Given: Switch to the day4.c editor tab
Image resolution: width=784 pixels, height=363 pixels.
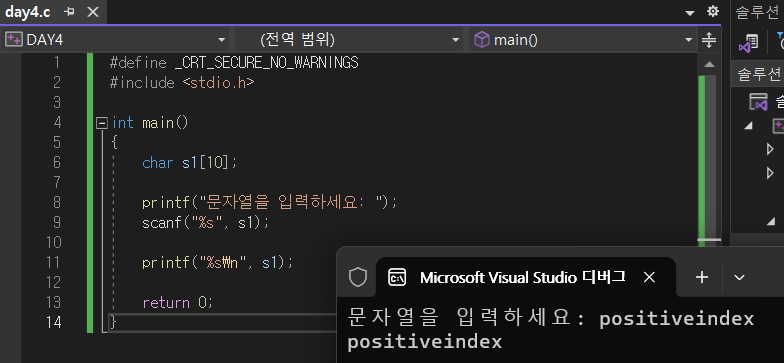Looking at the screenshot, I should pyautogui.click(x=28, y=12).
